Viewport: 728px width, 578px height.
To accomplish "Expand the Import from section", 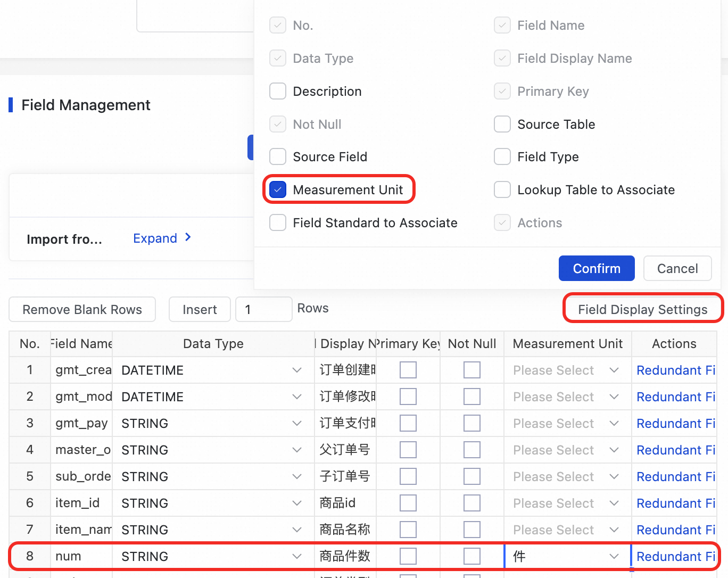I will (x=162, y=238).
